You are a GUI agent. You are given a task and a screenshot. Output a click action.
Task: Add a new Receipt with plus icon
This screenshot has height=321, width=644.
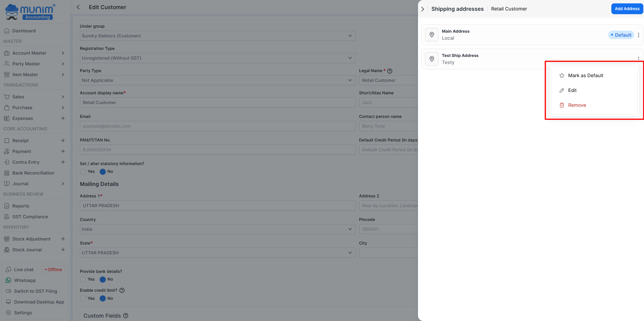(x=63, y=140)
